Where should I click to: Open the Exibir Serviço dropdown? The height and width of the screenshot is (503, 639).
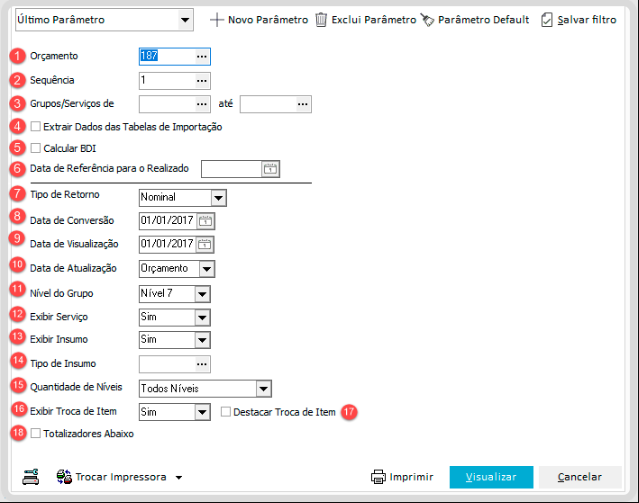click(x=202, y=318)
